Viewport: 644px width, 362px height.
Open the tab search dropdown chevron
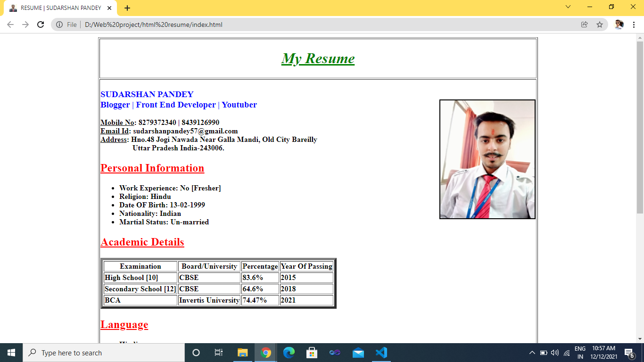[x=568, y=8]
